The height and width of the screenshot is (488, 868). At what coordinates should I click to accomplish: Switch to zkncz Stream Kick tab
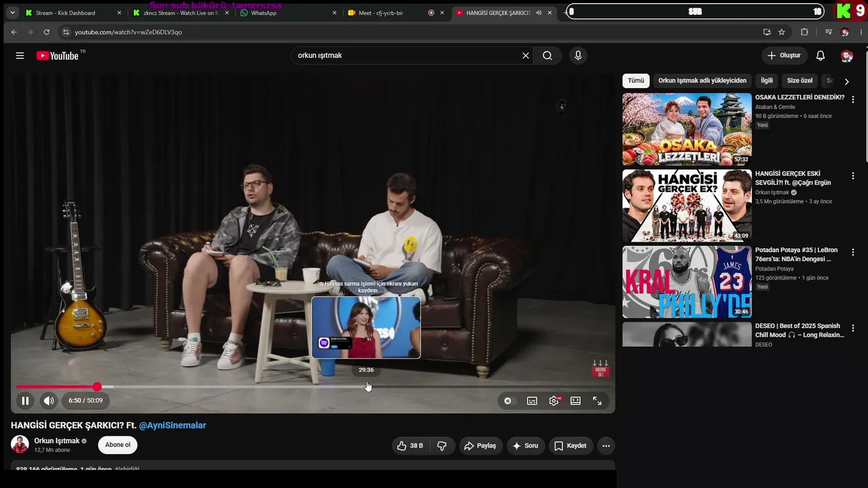click(x=180, y=13)
